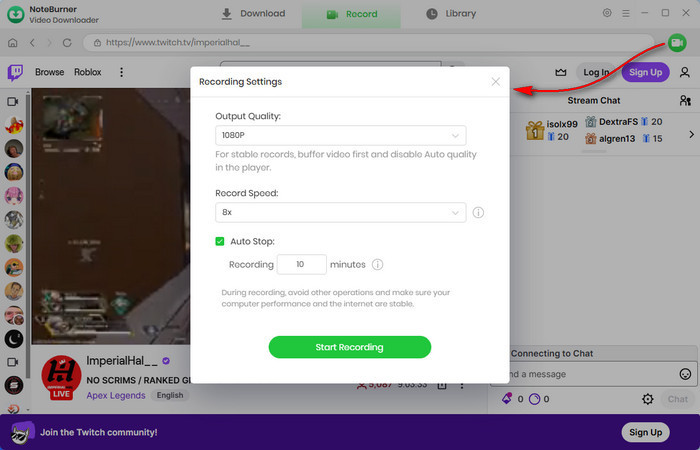This screenshot has height=450, width=700.
Task: Open chat settings gear icon
Action: point(647,399)
